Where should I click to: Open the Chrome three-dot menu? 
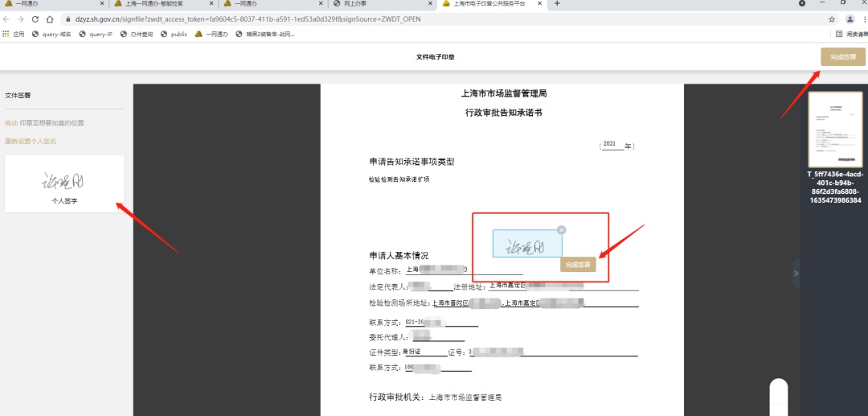[x=865, y=19]
